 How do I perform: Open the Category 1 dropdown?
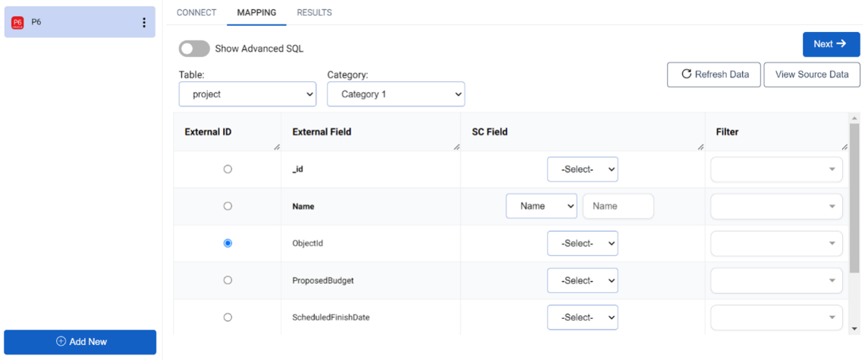[396, 94]
